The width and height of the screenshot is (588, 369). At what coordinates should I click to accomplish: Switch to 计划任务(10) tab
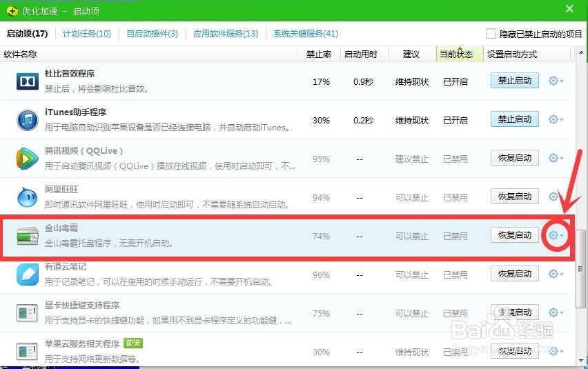point(87,34)
